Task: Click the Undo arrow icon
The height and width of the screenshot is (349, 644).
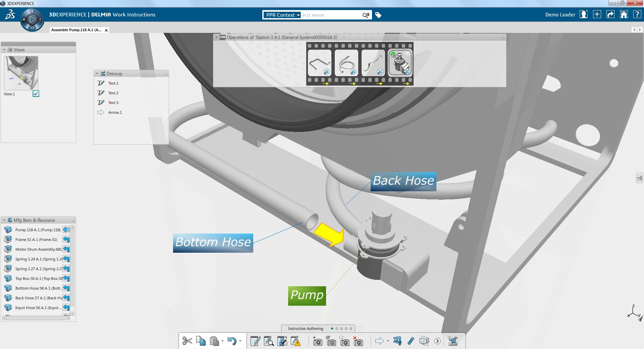Action: (x=232, y=341)
